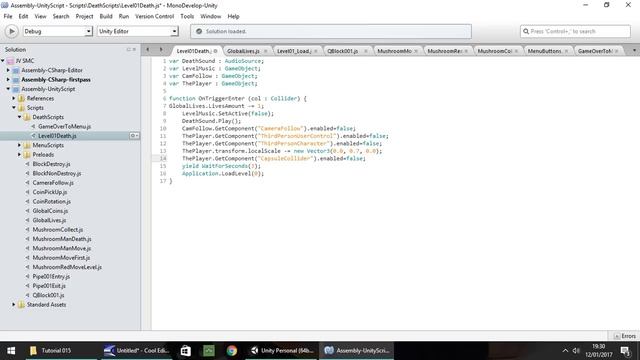Viewport: 640px width, 360px height.
Task: Open the Unity Editor target dropdown
Action: (x=138, y=31)
